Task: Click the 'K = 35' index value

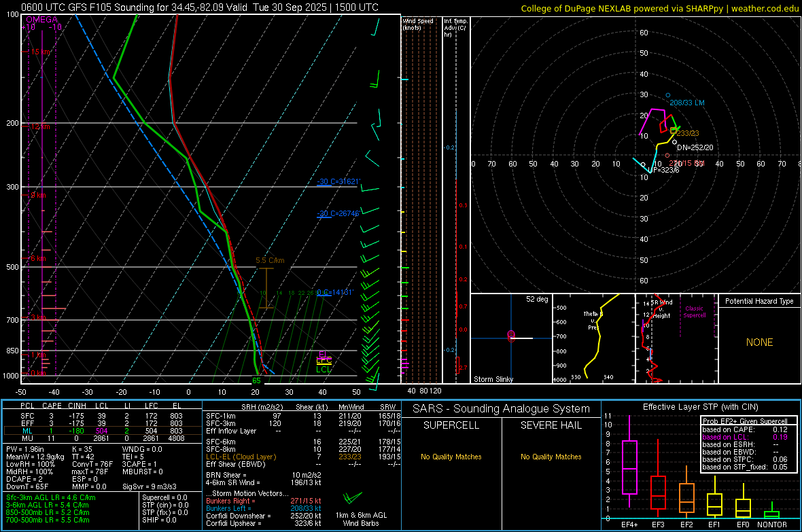Action: pos(82,449)
